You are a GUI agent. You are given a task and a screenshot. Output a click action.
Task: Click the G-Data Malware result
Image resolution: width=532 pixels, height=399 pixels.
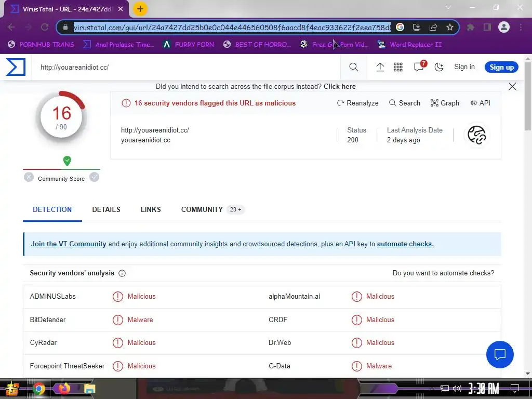pyautogui.click(x=371, y=366)
